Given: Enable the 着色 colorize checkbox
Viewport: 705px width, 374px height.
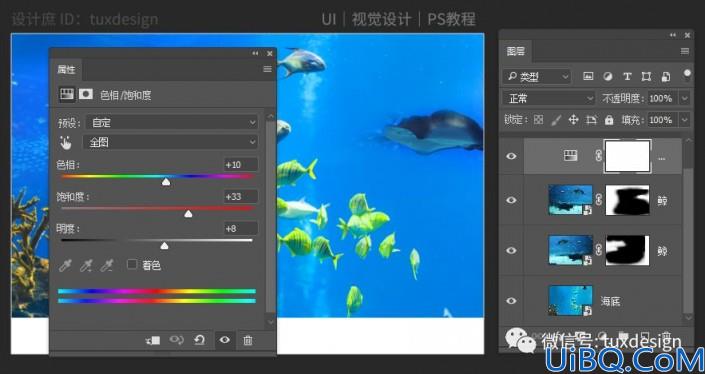Looking at the screenshot, I should pyautogui.click(x=132, y=264).
